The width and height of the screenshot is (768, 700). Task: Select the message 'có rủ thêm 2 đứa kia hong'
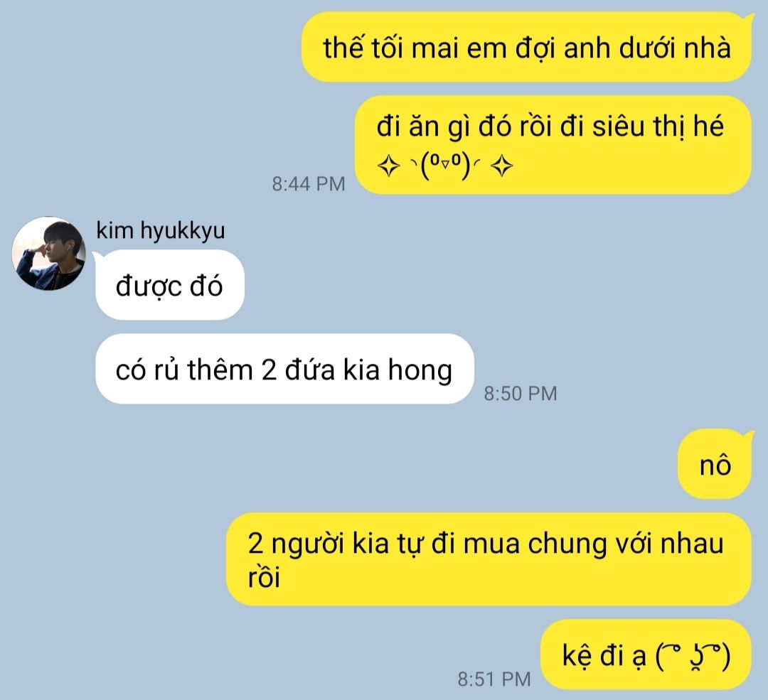tap(284, 369)
